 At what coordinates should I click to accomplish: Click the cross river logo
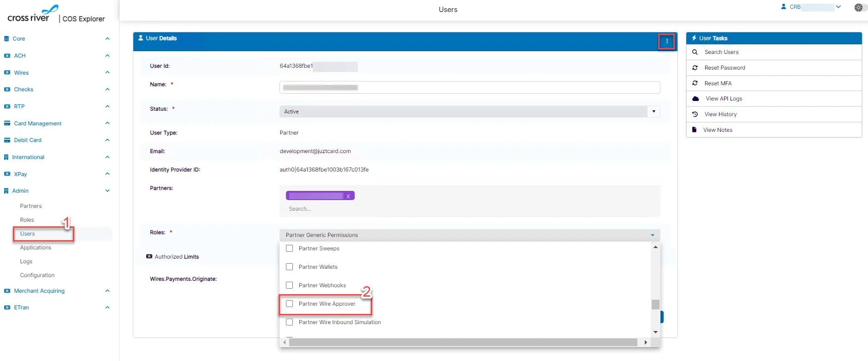32,14
